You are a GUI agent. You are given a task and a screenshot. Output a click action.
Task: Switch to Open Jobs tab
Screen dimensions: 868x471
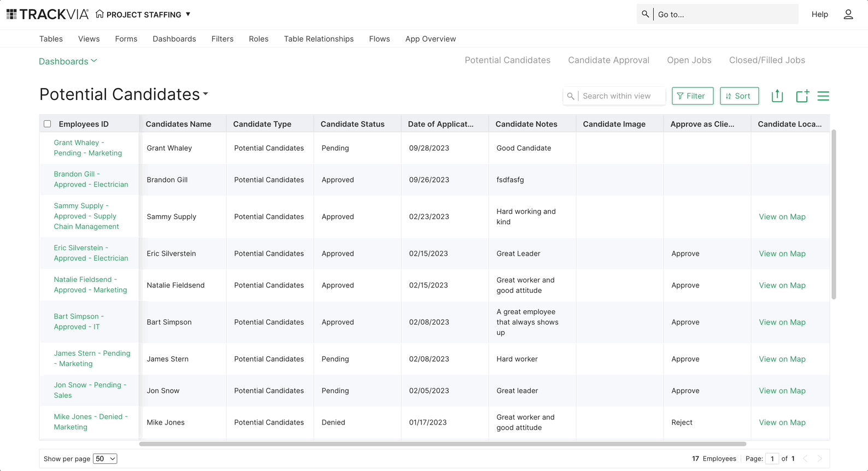pos(689,60)
